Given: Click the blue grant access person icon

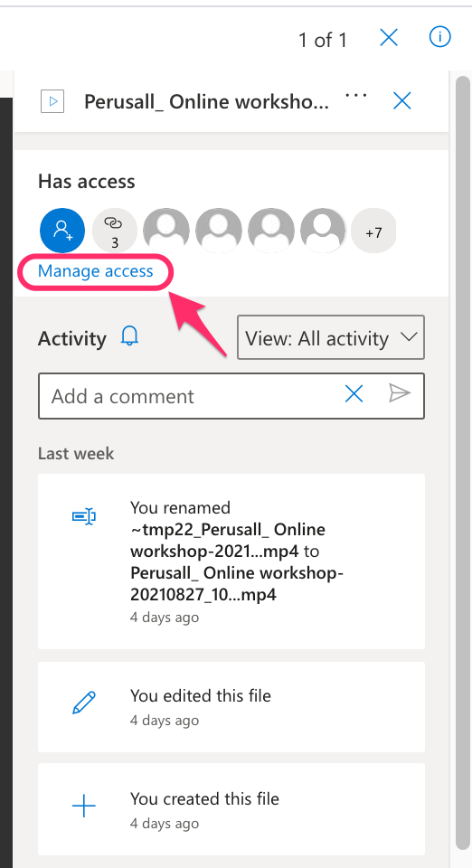Looking at the screenshot, I should (62, 231).
